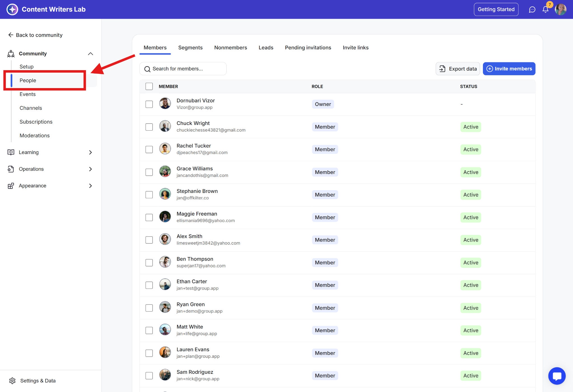Switch to the Pending invitations tab
Viewport: 573px width, 392px height.
point(308,48)
